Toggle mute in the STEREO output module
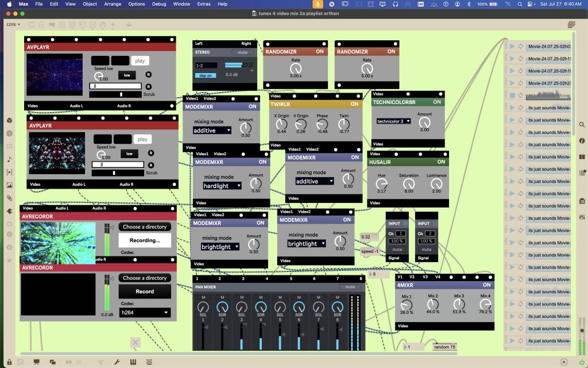The image size is (588, 368). click(243, 52)
